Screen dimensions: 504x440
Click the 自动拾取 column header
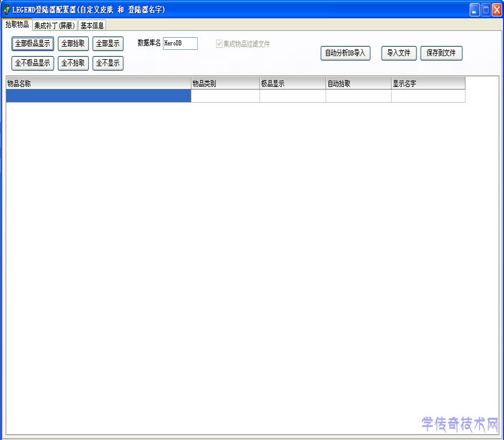click(x=358, y=83)
